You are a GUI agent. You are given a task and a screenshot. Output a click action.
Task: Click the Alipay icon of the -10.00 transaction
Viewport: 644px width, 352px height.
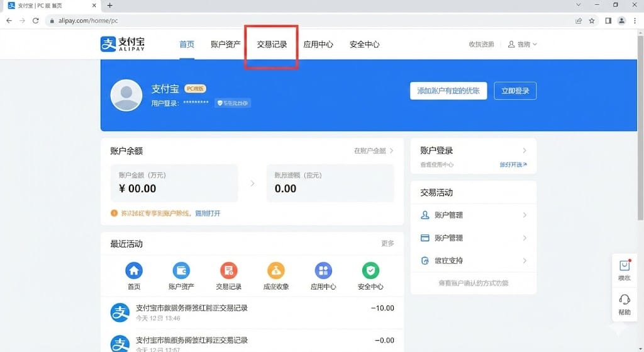click(120, 312)
